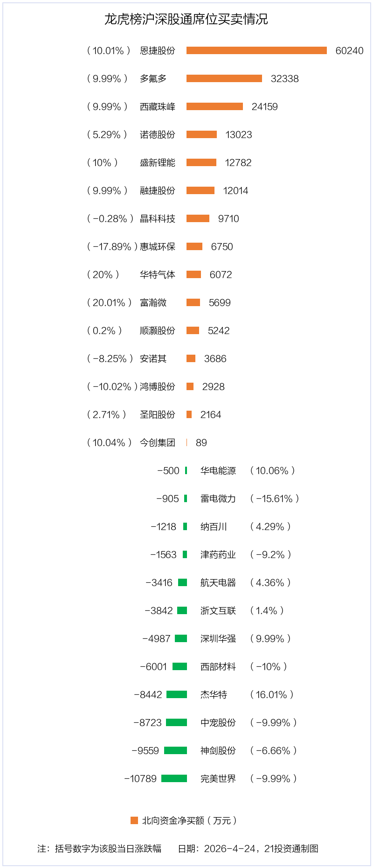Select the 多氟多 net-buy bar

[224, 78]
